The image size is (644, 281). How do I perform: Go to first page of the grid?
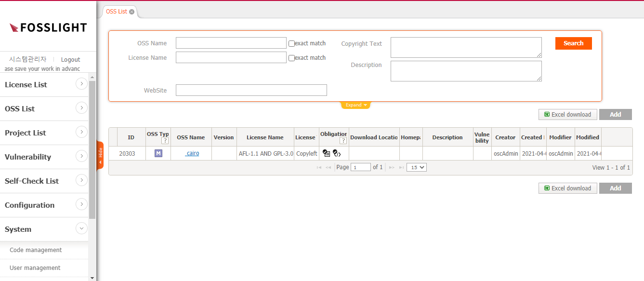pyautogui.click(x=319, y=167)
